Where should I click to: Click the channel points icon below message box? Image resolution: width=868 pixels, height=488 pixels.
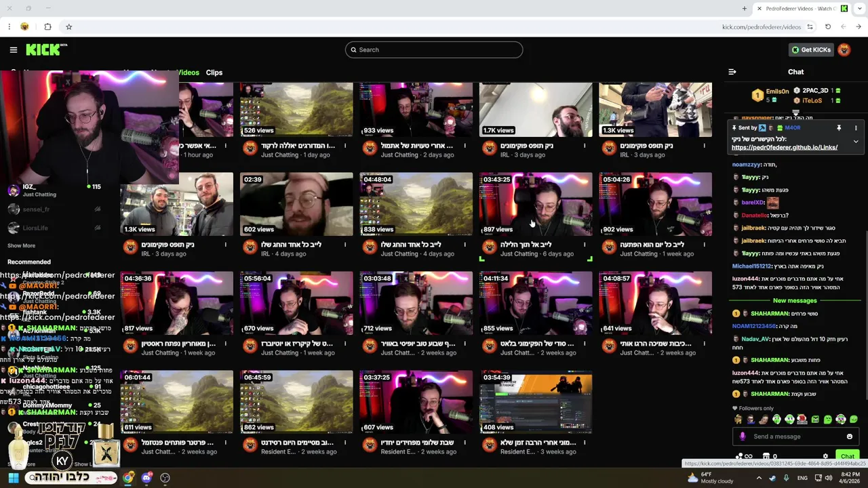[739, 457]
